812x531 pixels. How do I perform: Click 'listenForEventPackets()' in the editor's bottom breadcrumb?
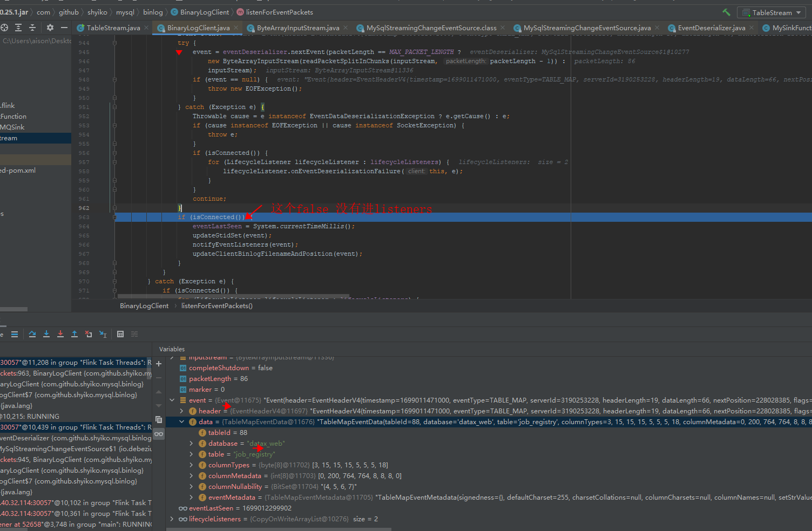coord(217,305)
